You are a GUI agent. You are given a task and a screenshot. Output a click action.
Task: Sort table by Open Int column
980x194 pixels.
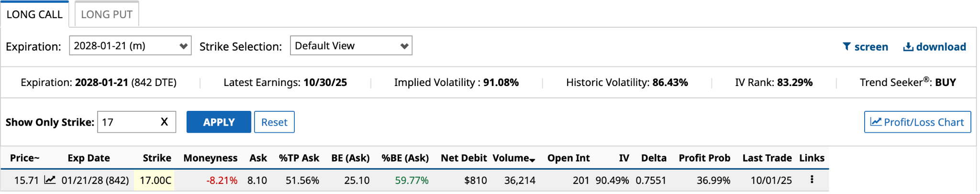click(568, 158)
